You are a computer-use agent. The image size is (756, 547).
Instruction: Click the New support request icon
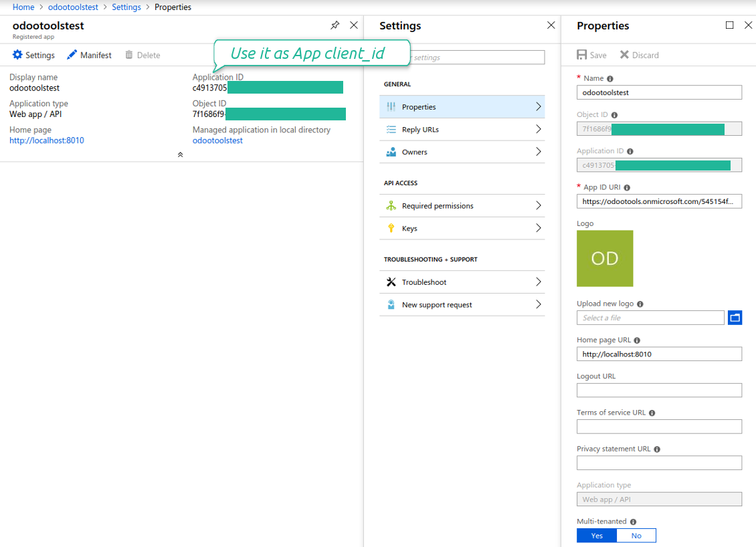click(x=391, y=304)
